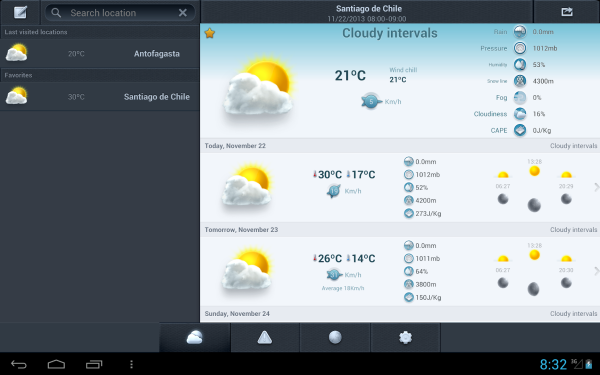
Task: Tap Today's CAPE icon showing 273J/Kg
Action: 409,214
